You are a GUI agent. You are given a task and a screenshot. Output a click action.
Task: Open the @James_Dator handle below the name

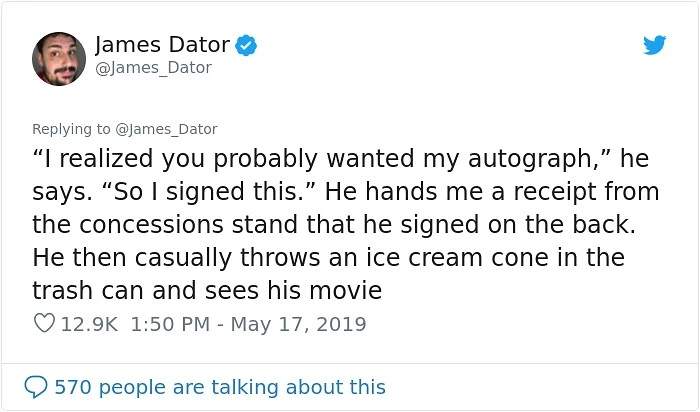[x=153, y=68]
